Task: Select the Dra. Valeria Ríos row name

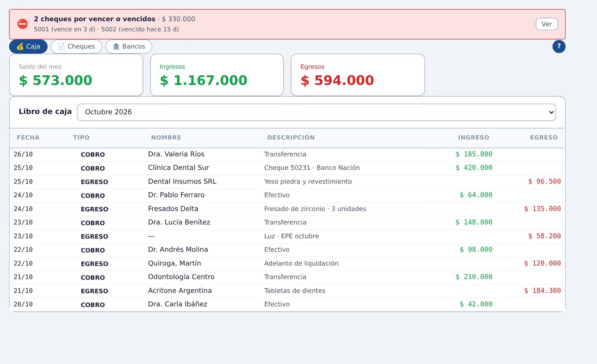Action: [176, 154]
